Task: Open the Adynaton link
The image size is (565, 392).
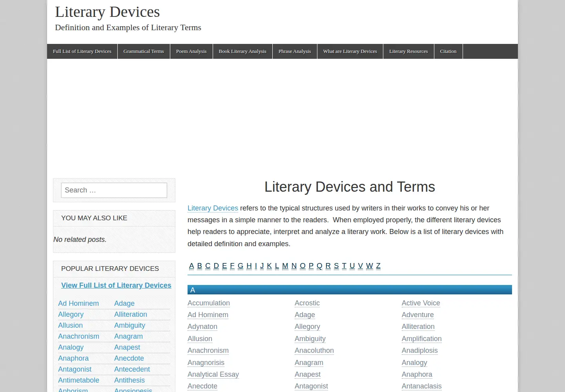Action: [202, 327]
